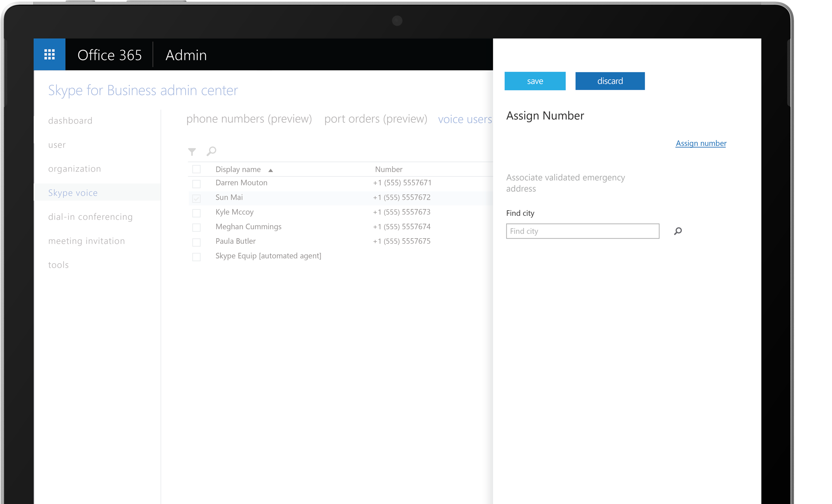This screenshot has width=832, height=504.
Task: Check the box for Paula Butler
Action: click(196, 242)
